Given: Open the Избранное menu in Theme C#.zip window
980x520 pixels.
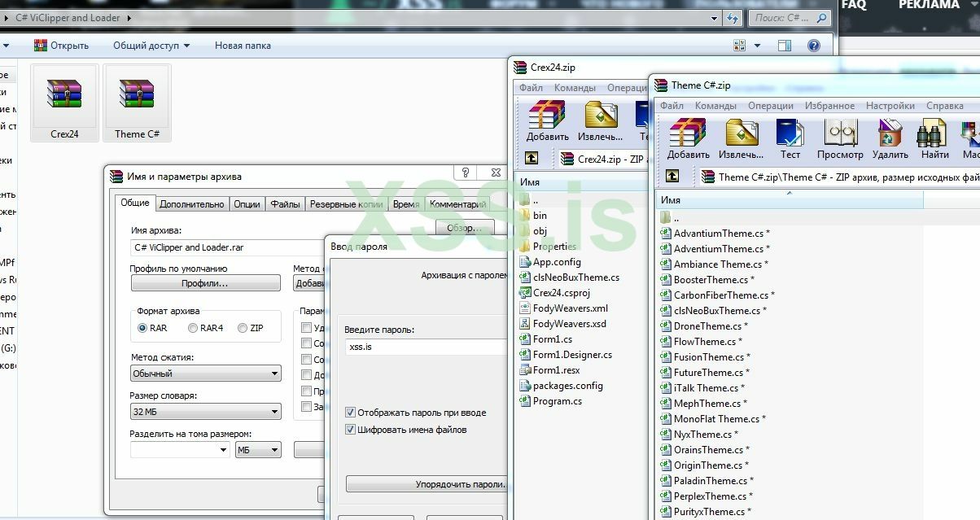Looking at the screenshot, I should point(829,106).
